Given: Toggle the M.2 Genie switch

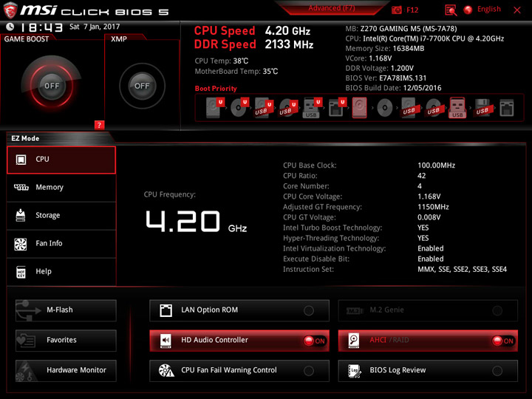Looking at the screenshot, I should coord(497,310).
